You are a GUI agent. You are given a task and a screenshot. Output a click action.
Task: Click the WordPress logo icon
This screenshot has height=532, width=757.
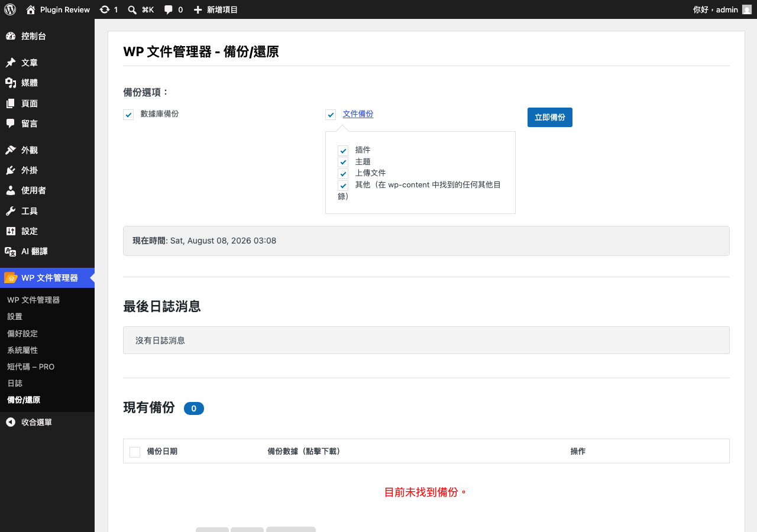coord(10,9)
